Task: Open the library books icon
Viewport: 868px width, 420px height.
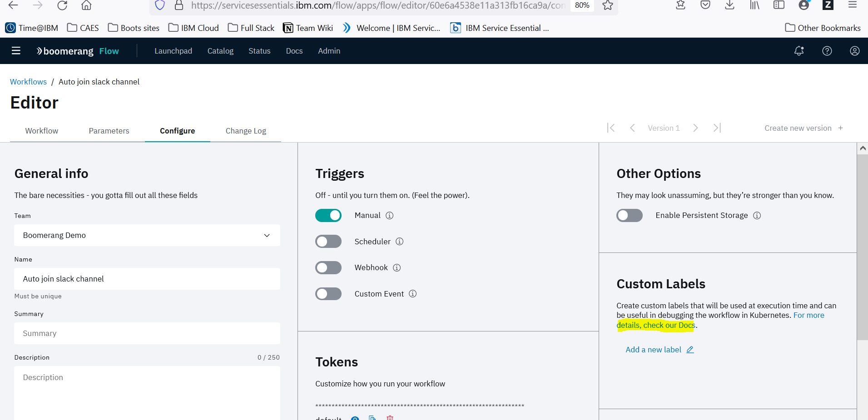Action: coord(754,5)
